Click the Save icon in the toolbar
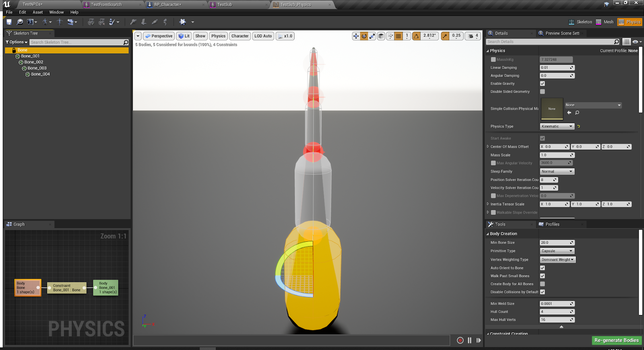 [x=9, y=22]
